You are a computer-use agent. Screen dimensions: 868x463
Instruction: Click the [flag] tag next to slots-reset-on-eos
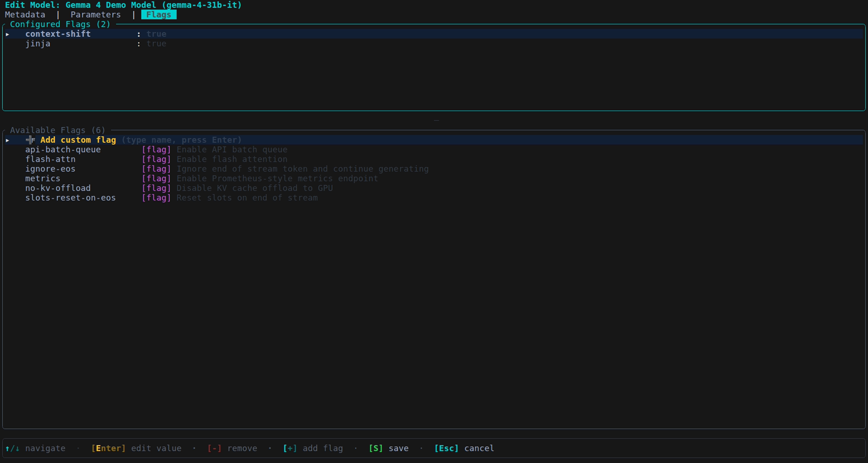[x=156, y=198]
